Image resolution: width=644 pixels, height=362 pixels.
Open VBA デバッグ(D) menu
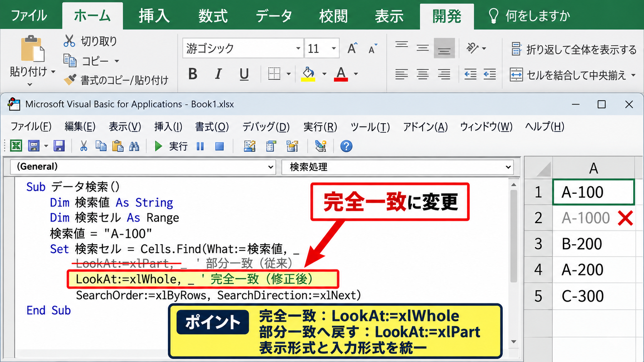(x=266, y=127)
